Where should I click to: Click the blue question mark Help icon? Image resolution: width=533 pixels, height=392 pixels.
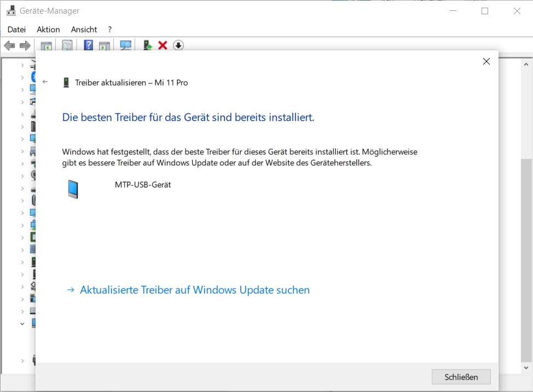coord(88,45)
